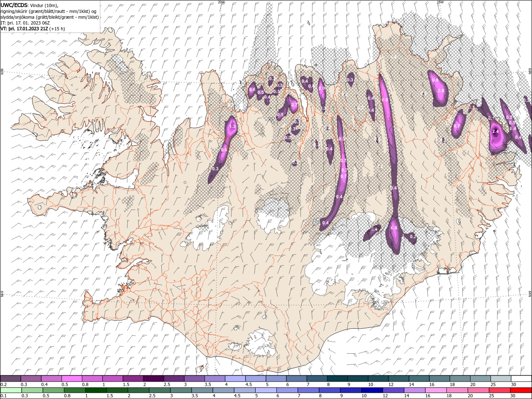Click the 0.2 swatch in upper legend row
Viewport: 532px width, 399px height.
(x=11, y=379)
